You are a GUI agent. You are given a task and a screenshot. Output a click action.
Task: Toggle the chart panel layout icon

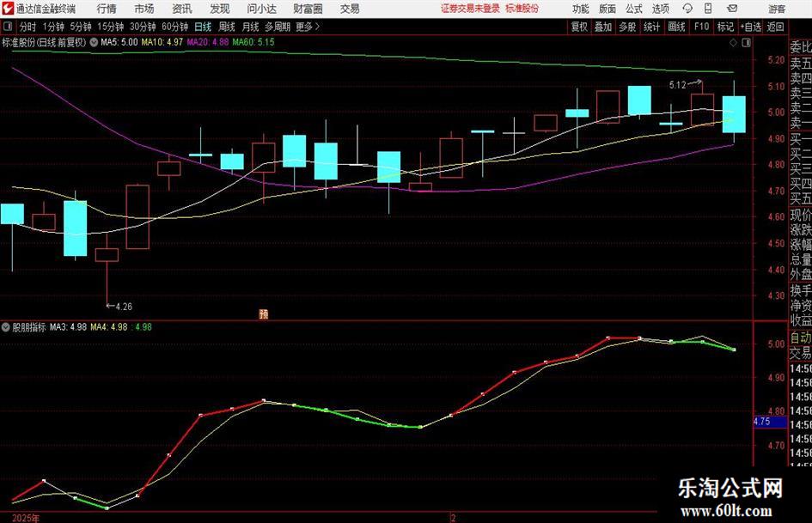746,43
